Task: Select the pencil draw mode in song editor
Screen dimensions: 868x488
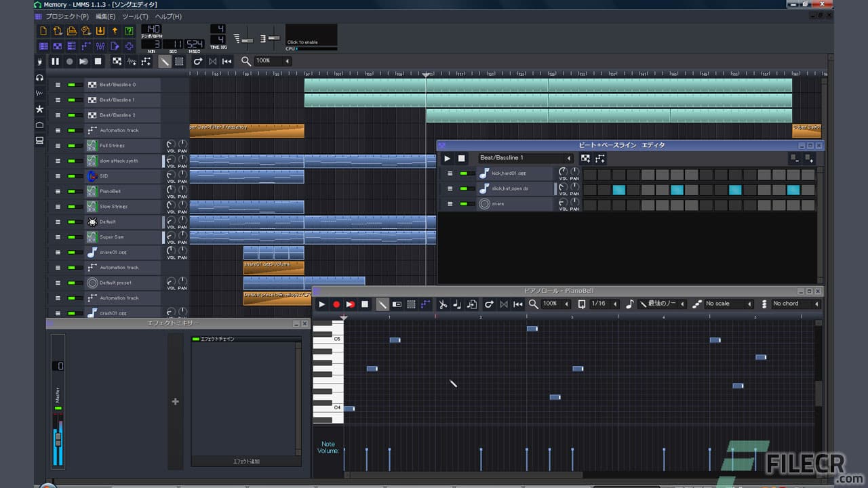Action: [x=164, y=61]
